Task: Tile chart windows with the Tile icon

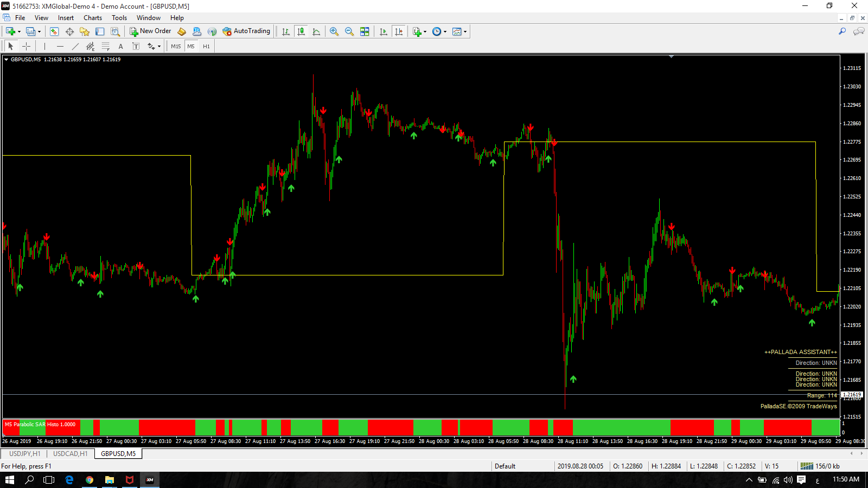Action: [365, 31]
